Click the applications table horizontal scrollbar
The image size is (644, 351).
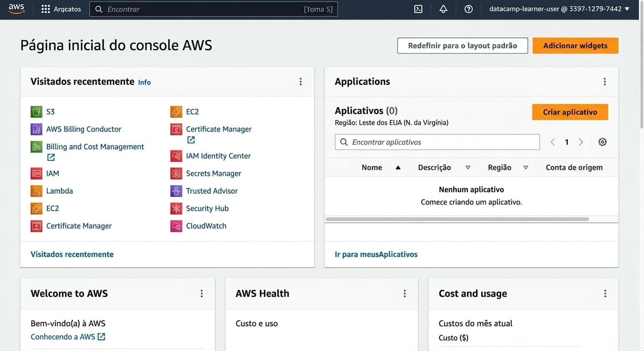tap(457, 219)
